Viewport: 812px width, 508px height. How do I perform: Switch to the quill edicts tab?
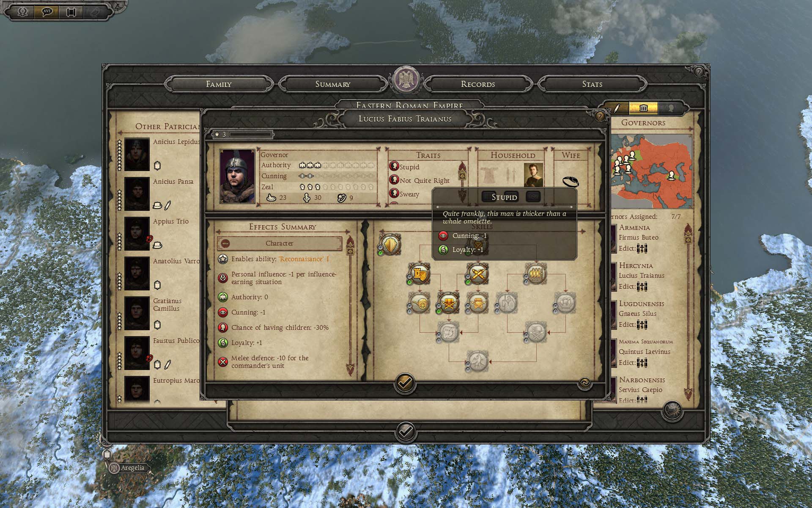(616, 108)
